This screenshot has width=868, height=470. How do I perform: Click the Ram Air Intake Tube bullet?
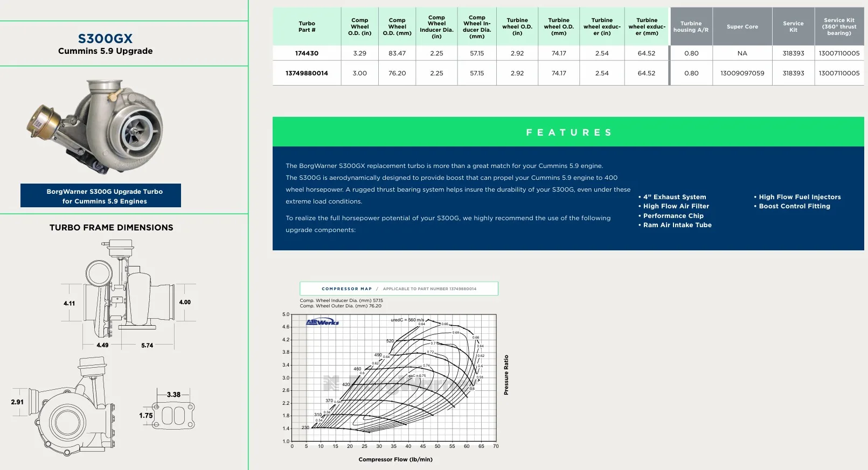[x=675, y=225]
